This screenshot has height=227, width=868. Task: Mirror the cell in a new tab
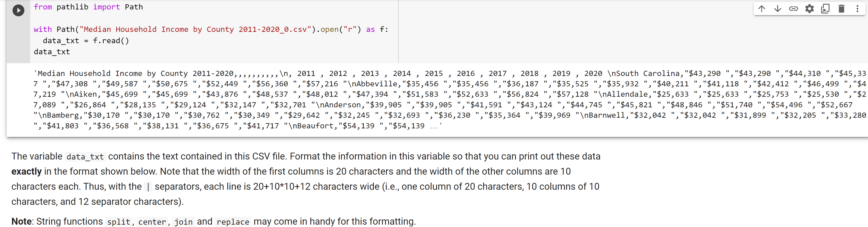825,9
